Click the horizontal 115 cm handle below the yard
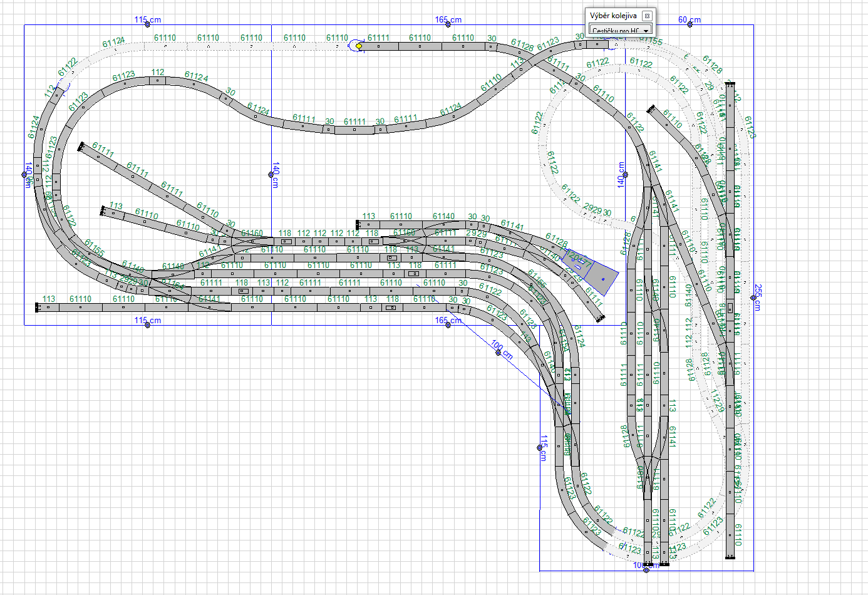Image resolution: width=868 pixels, height=595 pixels. 148,325
